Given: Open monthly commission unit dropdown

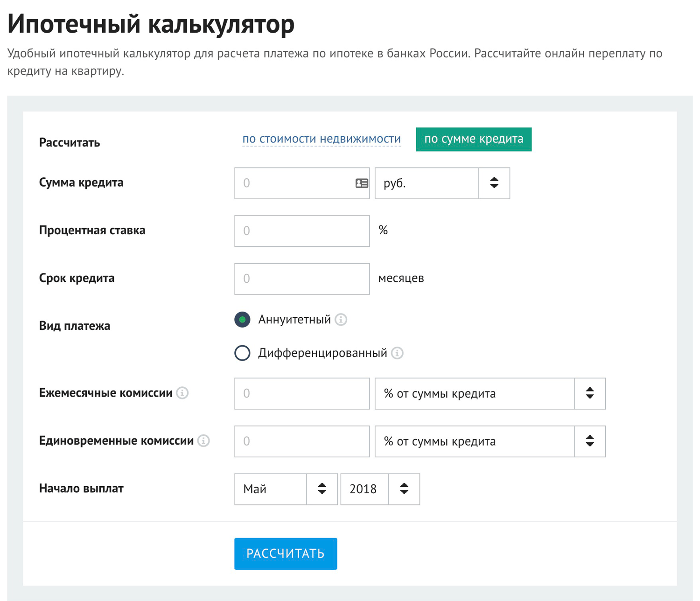Looking at the screenshot, I should (490, 394).
